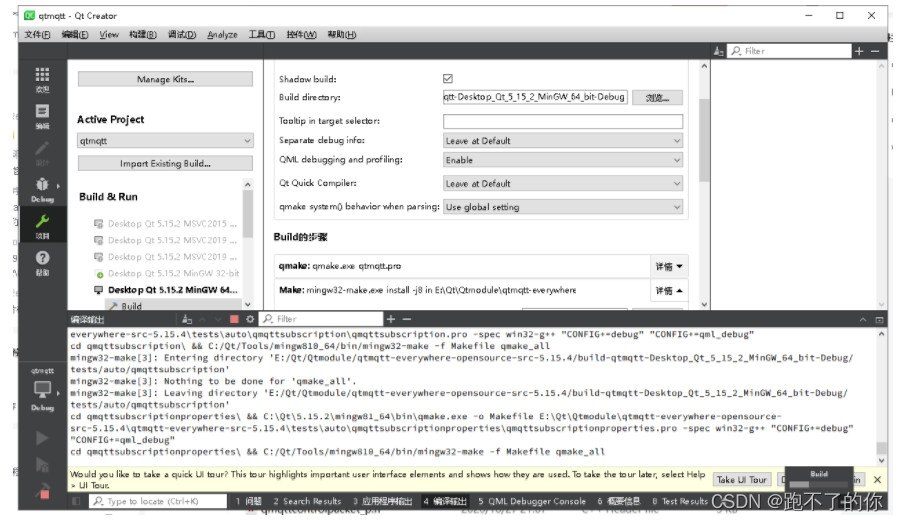Open the 工具(T) menu

click(x=261, y=34)
